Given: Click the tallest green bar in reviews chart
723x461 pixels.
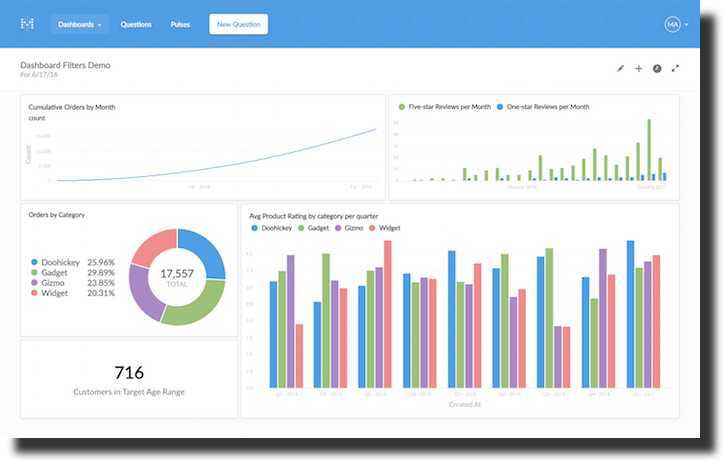Looking at the screenshot, I should tap(649, 150).
